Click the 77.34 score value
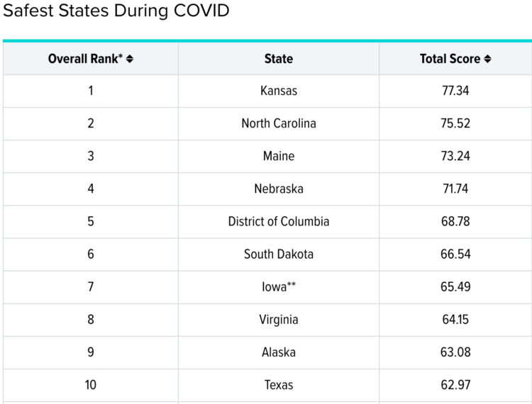 (455, 91)
